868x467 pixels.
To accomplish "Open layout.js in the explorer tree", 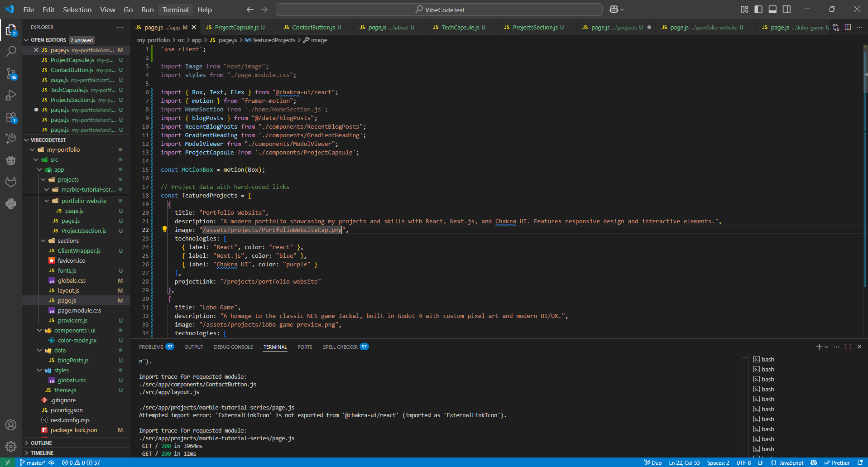I will point(68,290).
